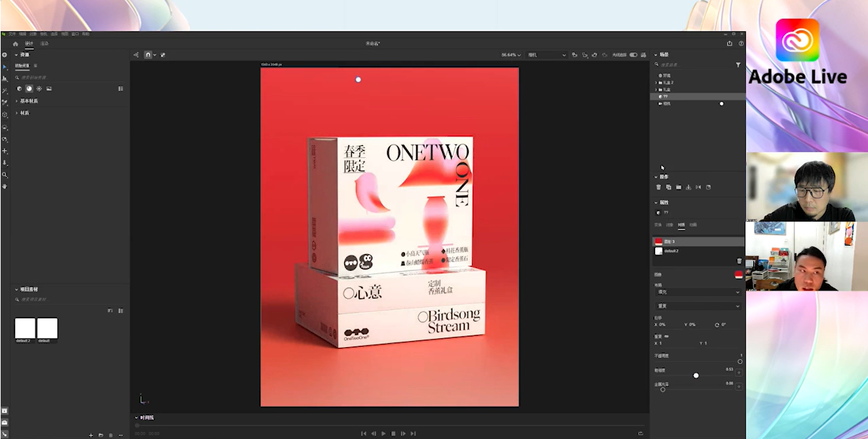
Task: Filter starter assets by images
Action: [x=49, y=89]
